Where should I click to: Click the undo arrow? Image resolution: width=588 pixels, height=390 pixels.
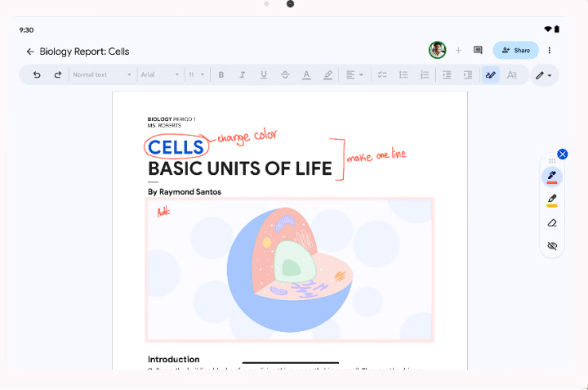[x=37, y=75]
